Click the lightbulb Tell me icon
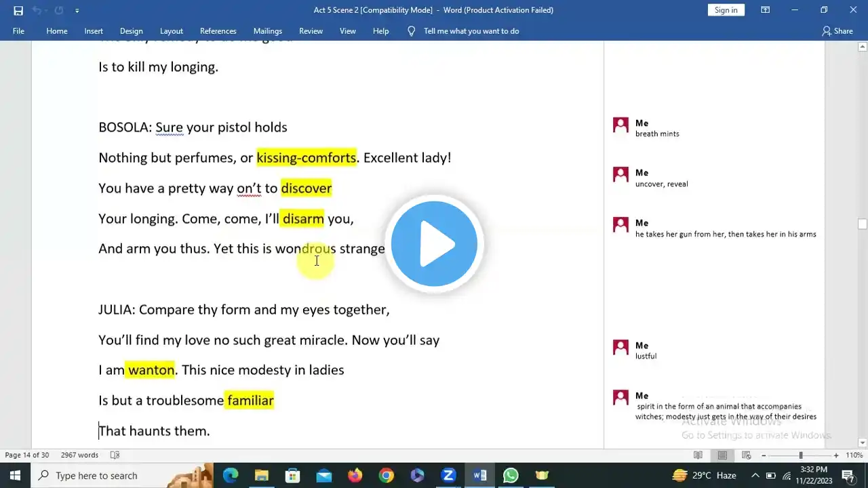This screenshot has height=488, width=868. tap(411, 31)
